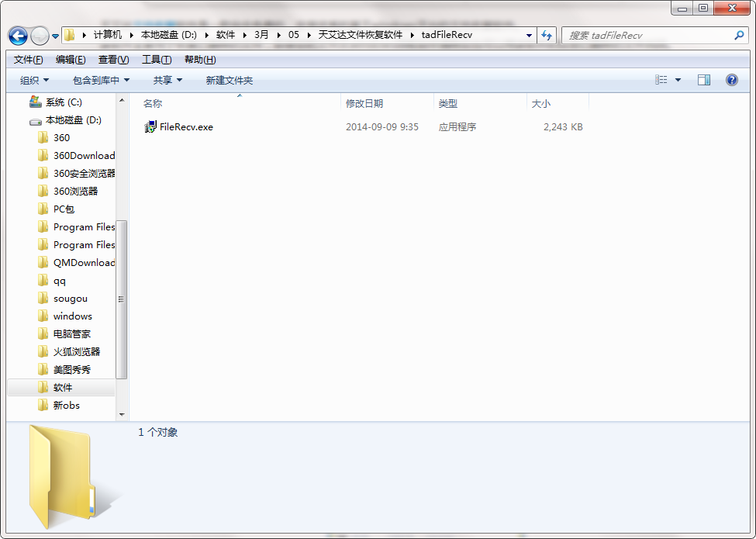Open the 帮助(H) menu

pos(200,59)
